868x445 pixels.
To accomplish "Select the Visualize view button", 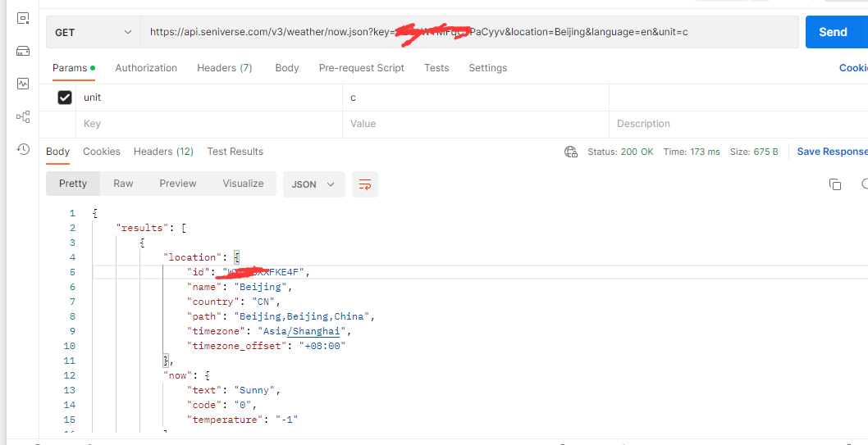I will pyautogui.click(x=243, y=184).
